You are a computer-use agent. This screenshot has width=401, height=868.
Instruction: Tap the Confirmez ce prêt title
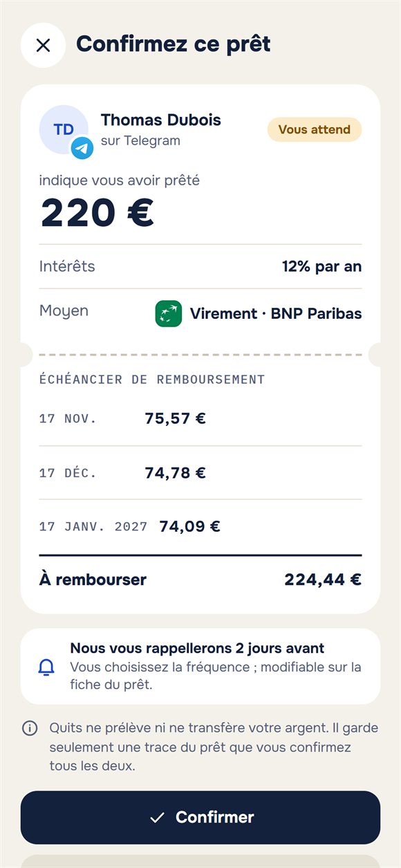174,44
